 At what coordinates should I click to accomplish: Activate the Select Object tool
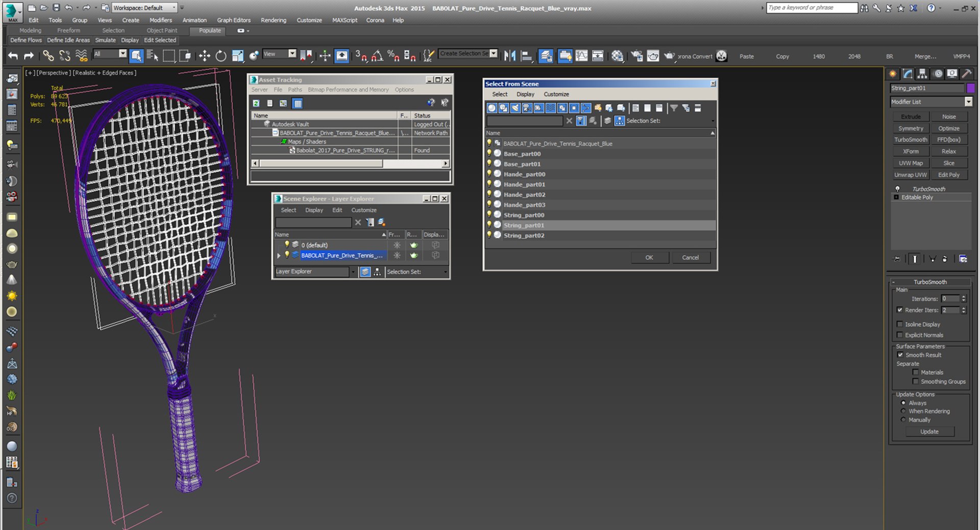click(136, 56)
